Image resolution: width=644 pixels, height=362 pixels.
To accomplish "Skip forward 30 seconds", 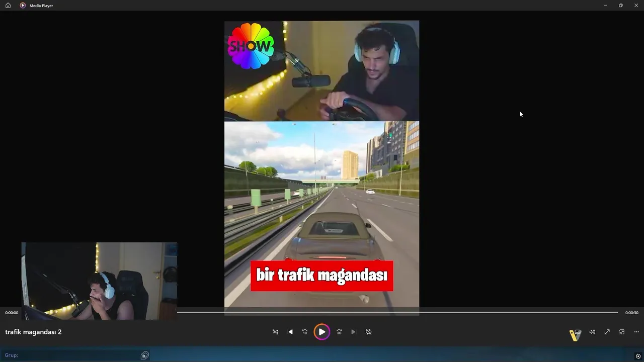I will click(339, 332).
